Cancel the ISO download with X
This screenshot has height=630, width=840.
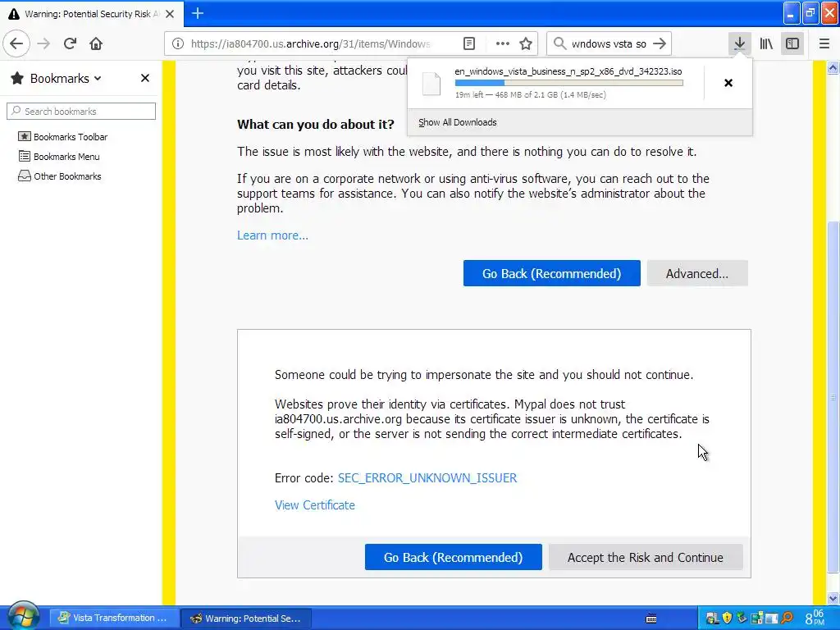728,83
